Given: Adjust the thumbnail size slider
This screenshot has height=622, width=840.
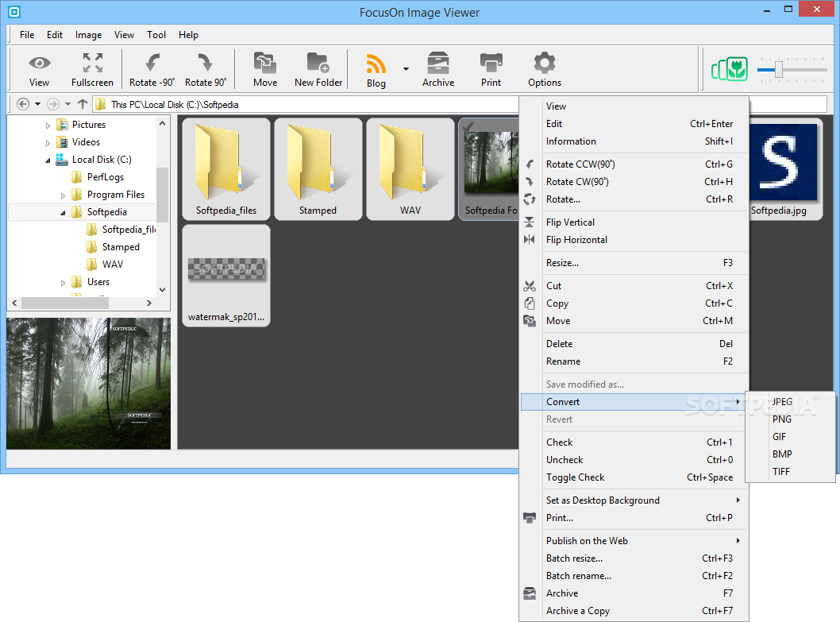Looking at the screenshot, I should point(778,69).
